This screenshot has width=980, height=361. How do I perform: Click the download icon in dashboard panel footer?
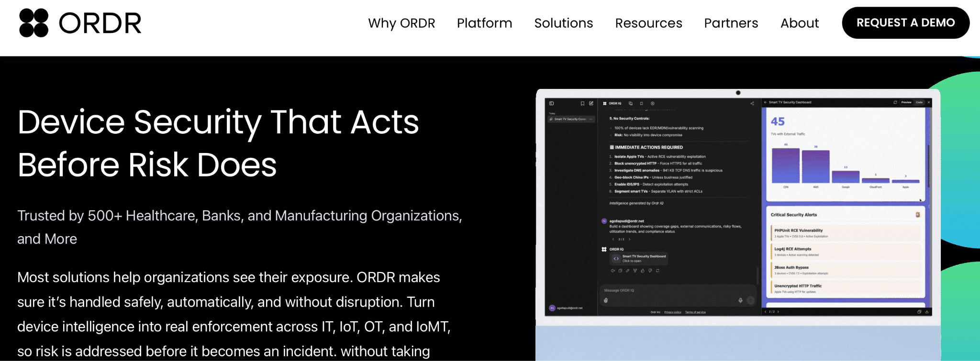click(x=927, y=312)
